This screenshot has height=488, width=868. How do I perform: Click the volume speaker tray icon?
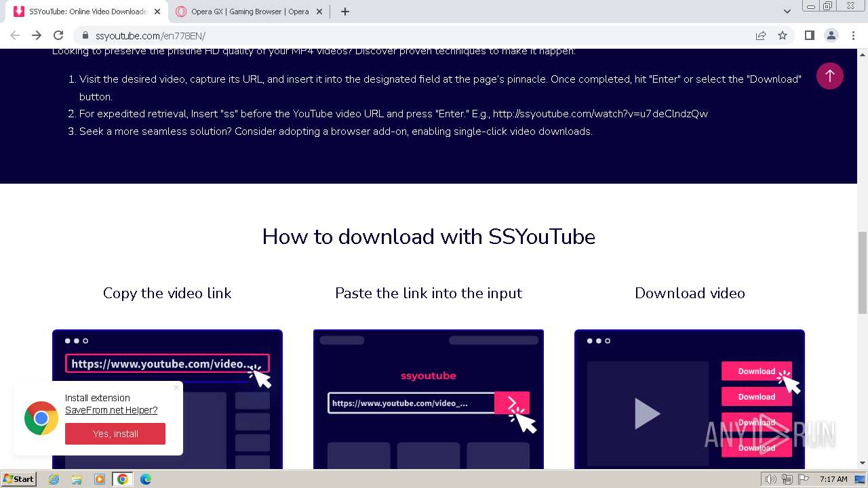click(770, 479)
